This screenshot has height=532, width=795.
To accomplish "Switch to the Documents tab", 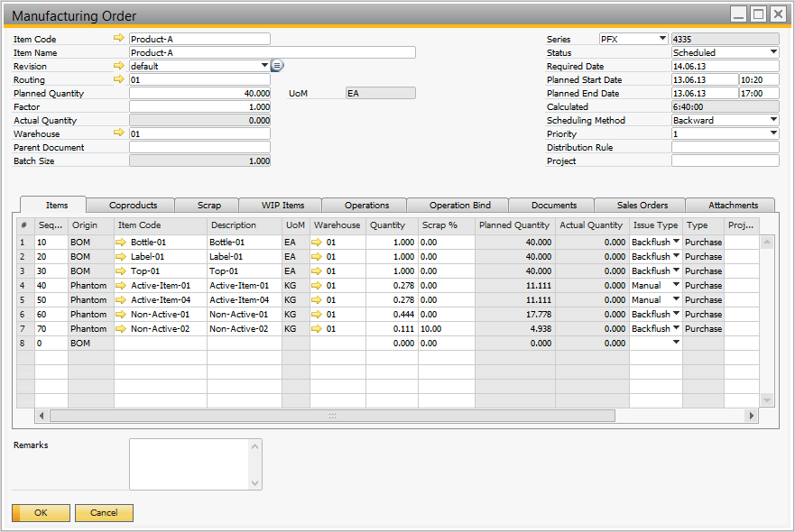I will coord(554,206).
